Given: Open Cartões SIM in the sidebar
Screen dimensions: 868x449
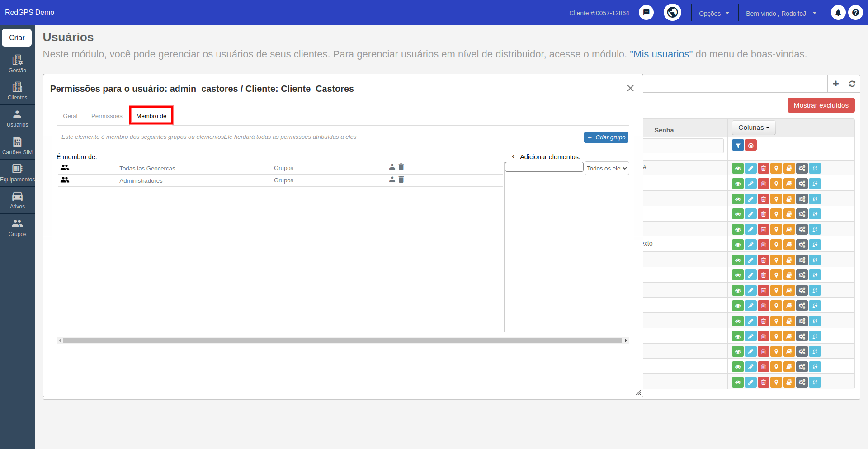Looking at the screenshot, I should pyautogui.click(x=17, y=146).
